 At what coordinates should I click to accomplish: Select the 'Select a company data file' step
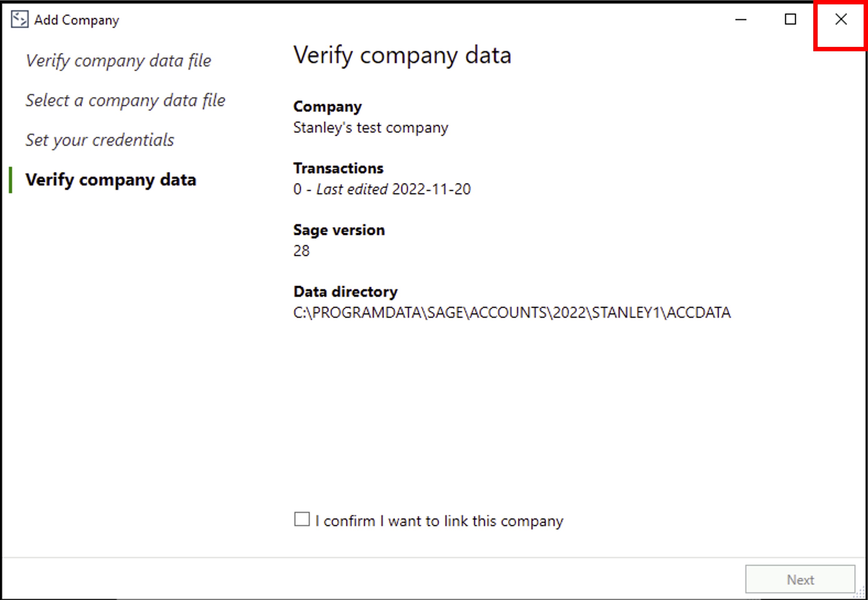(126, 100)
